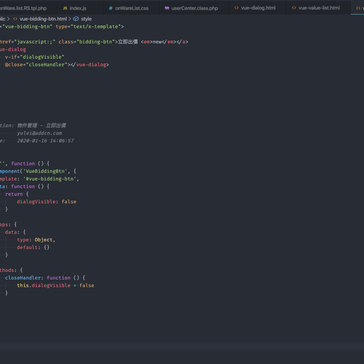Click the CSS hash icon on oriWareList.css tab
This screenshot has height=364, width=364.
click(111, 8)
